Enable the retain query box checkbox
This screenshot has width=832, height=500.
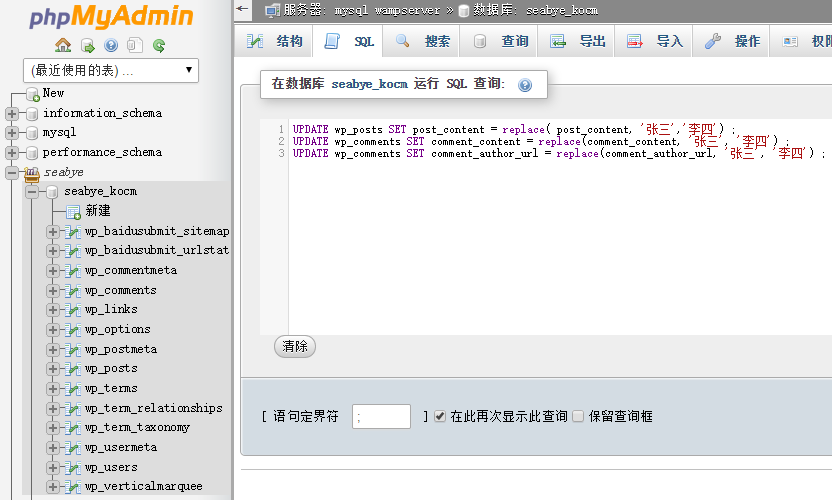pos(577,416)
